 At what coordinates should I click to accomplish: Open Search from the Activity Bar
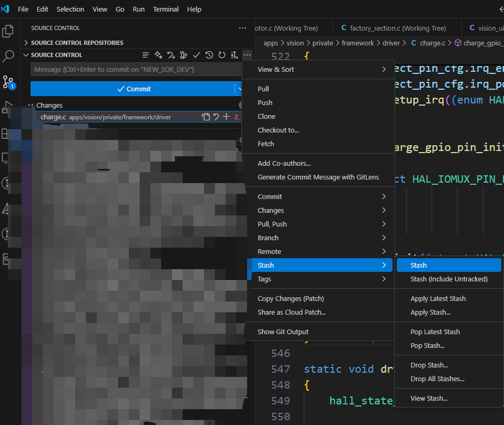8,56
